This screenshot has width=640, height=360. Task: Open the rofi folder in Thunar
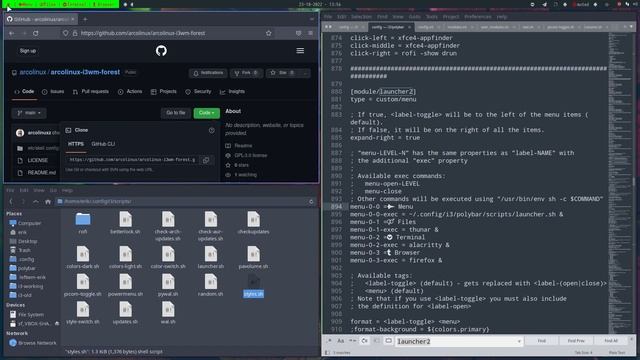(83, 223)
